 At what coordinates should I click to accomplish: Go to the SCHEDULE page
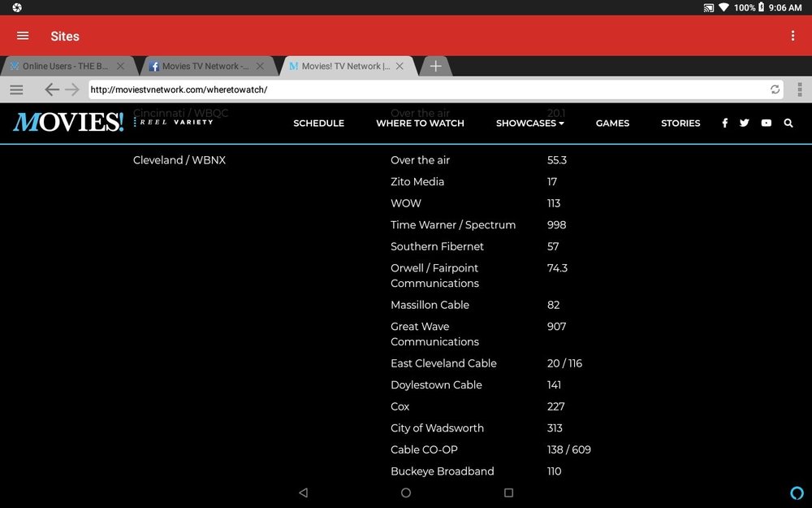tap(318, 123)
